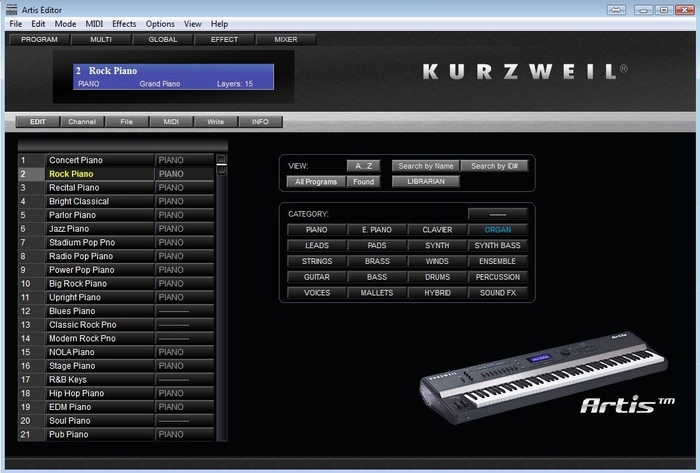Open the Help menu

tap(219, 24)
